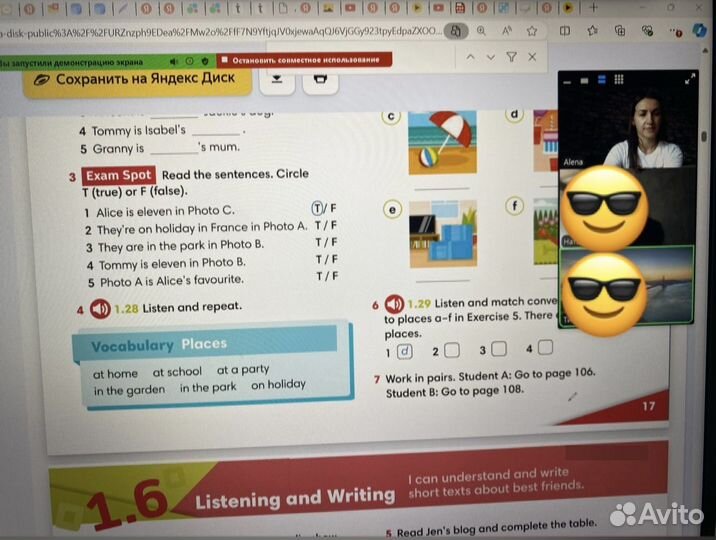716x540 pixels.
Task: Tick the checkbox next to number 2
Action: [452, 350]
